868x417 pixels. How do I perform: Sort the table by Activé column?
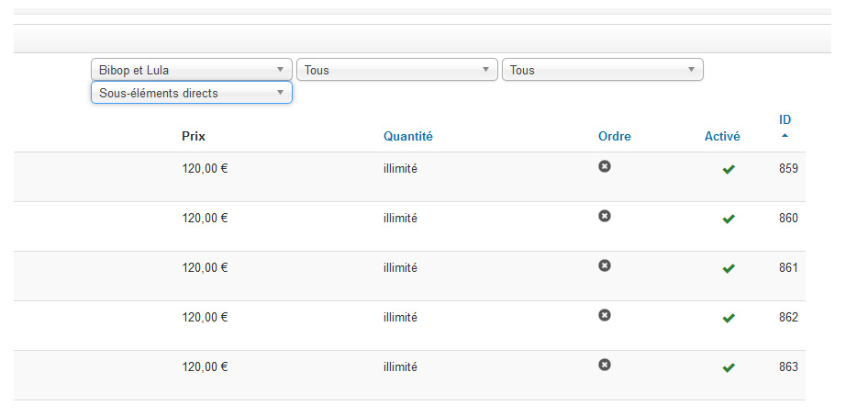722,136
